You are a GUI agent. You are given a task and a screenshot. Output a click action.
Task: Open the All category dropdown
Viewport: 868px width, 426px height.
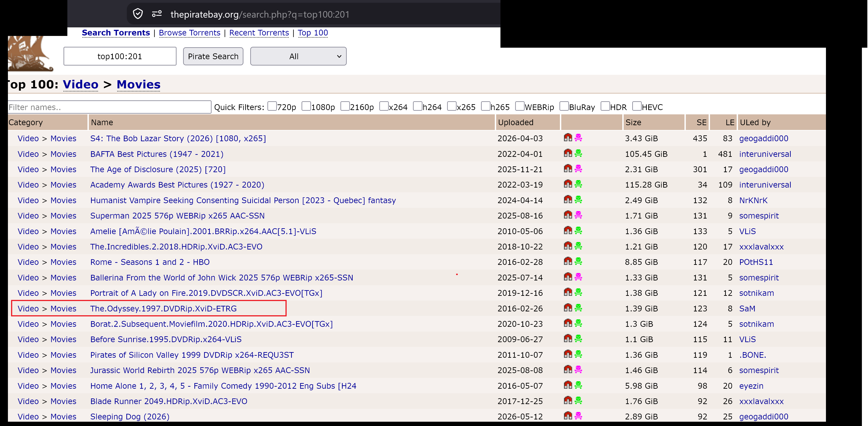pyautogui.click(x=298, y=56)
